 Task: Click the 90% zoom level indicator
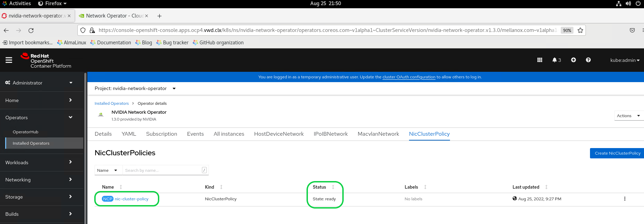(567, 30)
